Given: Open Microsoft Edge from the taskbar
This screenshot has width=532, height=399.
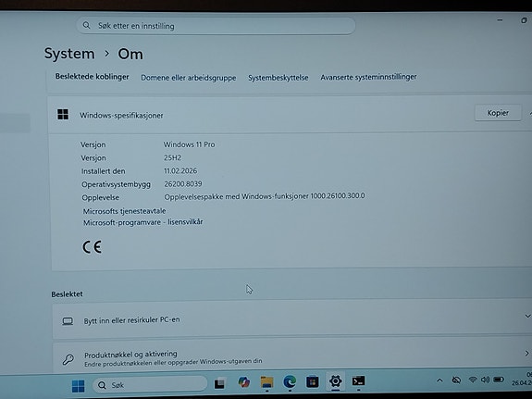Looking at the screenshot, I should click(290, 381).
